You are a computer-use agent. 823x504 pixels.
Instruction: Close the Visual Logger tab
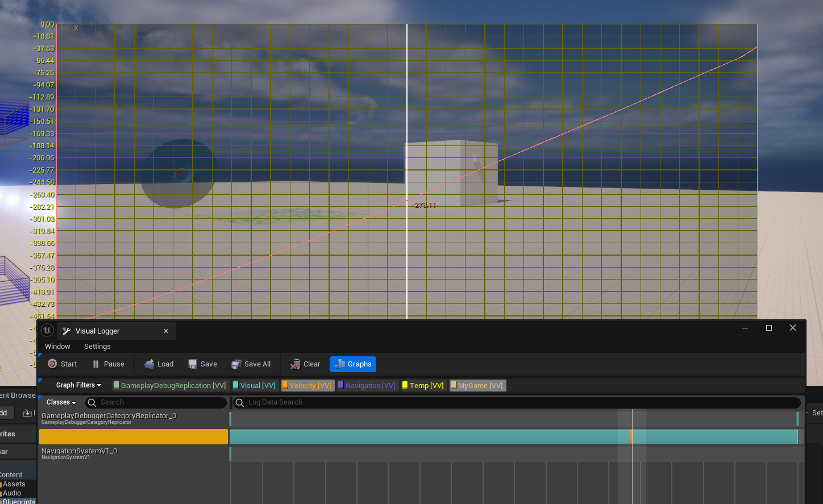coord(166,331)
